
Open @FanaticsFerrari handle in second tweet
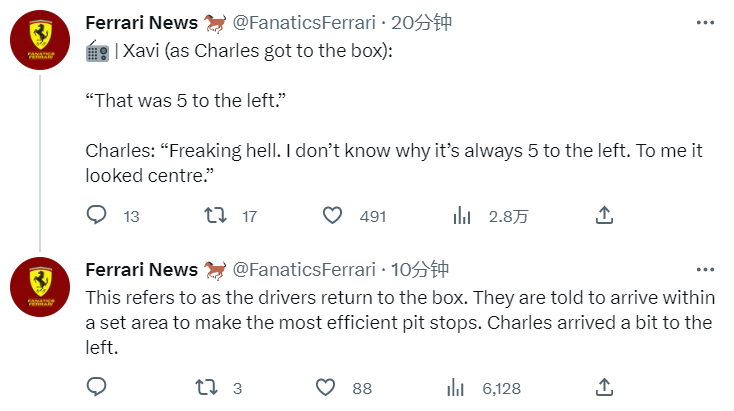tap(304, 270)
